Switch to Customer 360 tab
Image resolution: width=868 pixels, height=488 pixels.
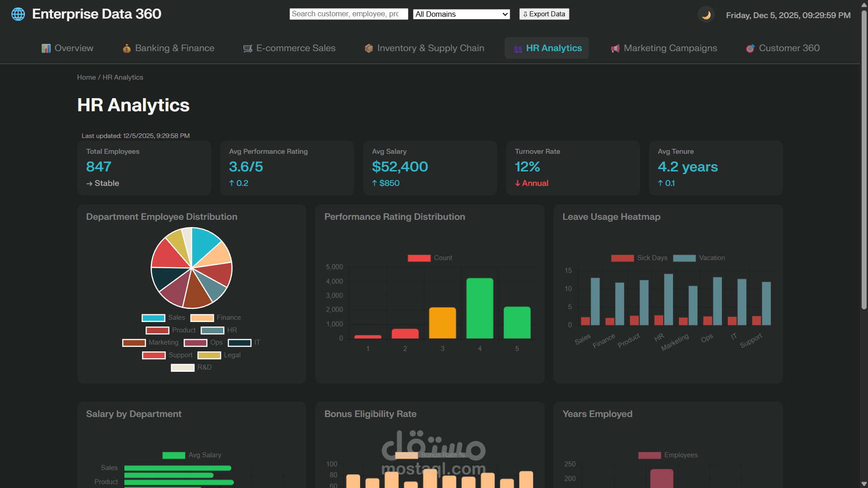tap(783, 48)
